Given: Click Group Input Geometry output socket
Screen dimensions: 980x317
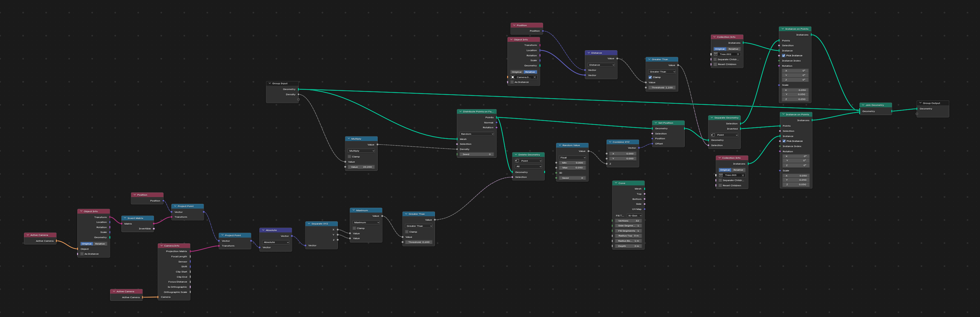Looking at the screenshot, I should pyautogui.click(x=298, y=89).
